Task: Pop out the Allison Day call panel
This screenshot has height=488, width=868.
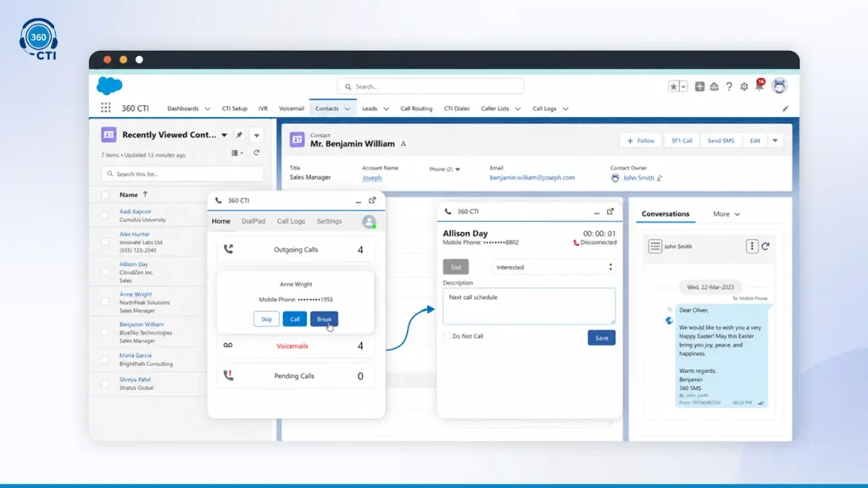Action: pyautogui.click(x=610, y=211)
